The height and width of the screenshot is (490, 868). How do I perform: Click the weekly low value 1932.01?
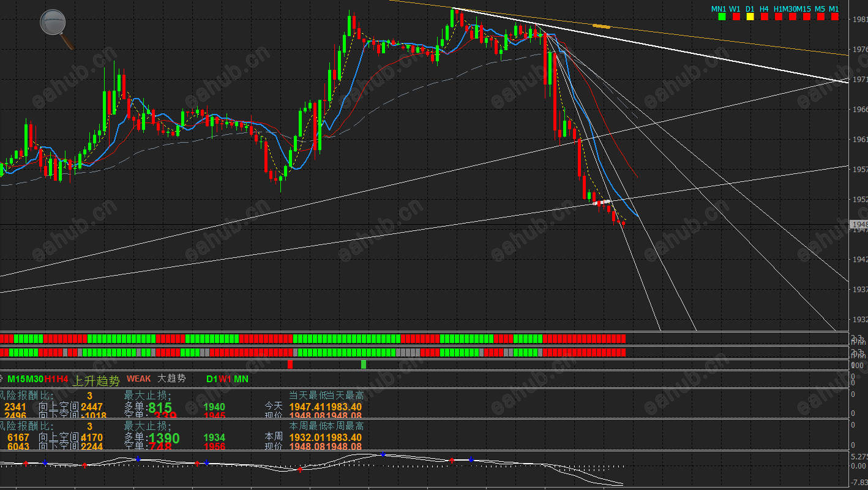307,437
